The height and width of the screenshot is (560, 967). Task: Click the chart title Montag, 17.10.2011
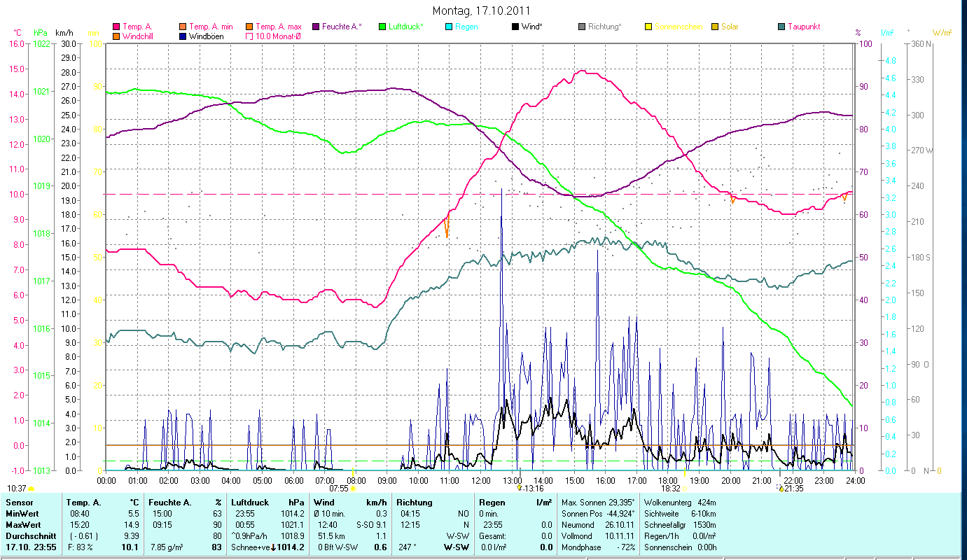(481, 10)
